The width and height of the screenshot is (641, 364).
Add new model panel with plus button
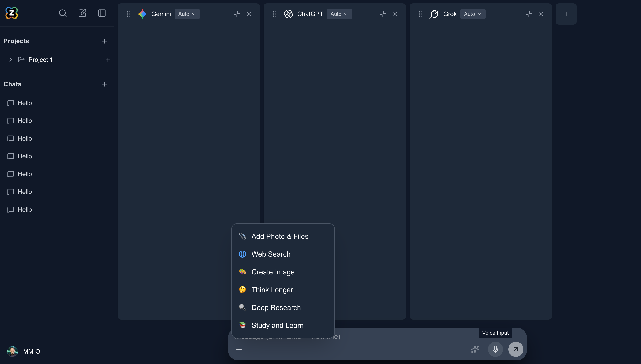[x=566, y=14]
